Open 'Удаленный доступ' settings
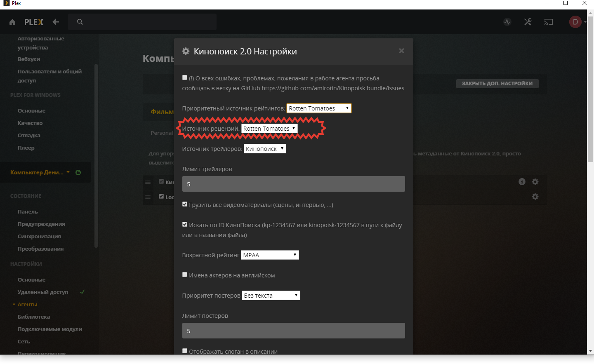This screenshot has width=594, height=364. pyautogui.click(x=43, y=292)
